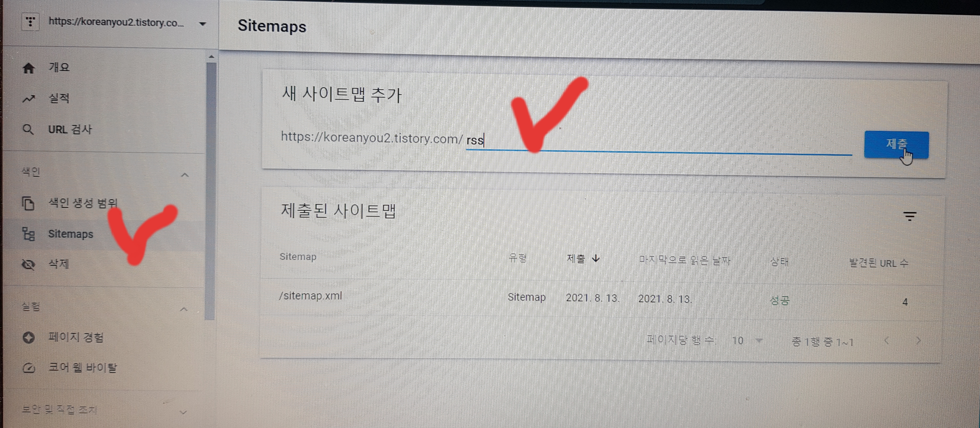Collapse the Experience section chevron
Viewport: 980px width, 428px height.
tap(184, 309)
